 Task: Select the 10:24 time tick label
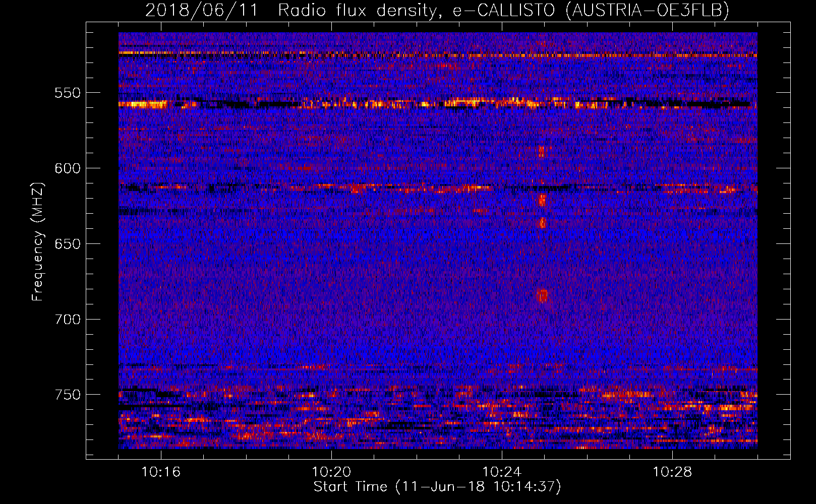click(x=502, y=472)
